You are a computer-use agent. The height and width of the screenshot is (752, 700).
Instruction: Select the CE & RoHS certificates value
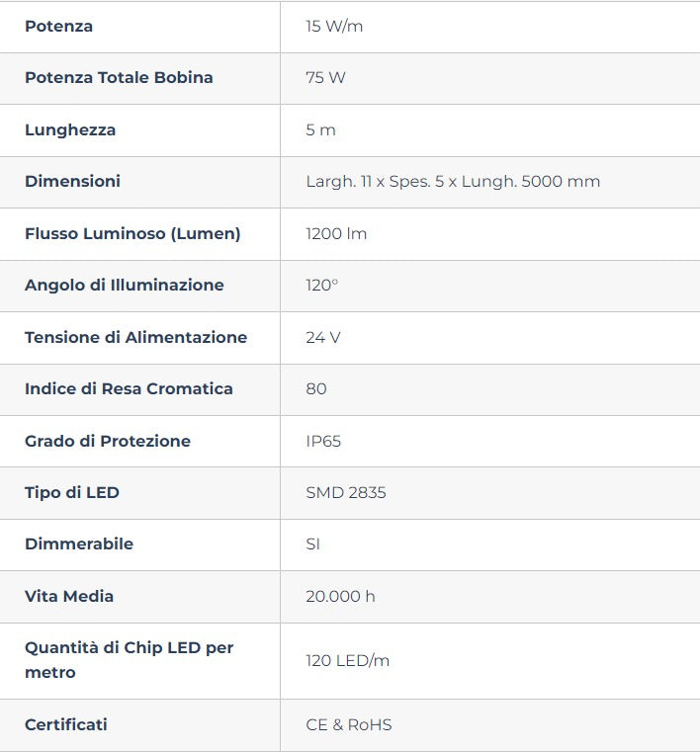[x=349, y=725]
